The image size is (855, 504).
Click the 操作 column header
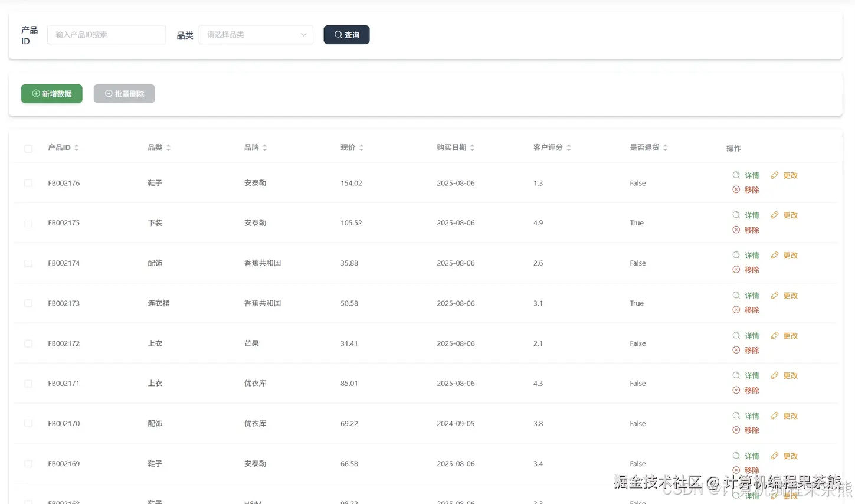(x=733, y=148)
